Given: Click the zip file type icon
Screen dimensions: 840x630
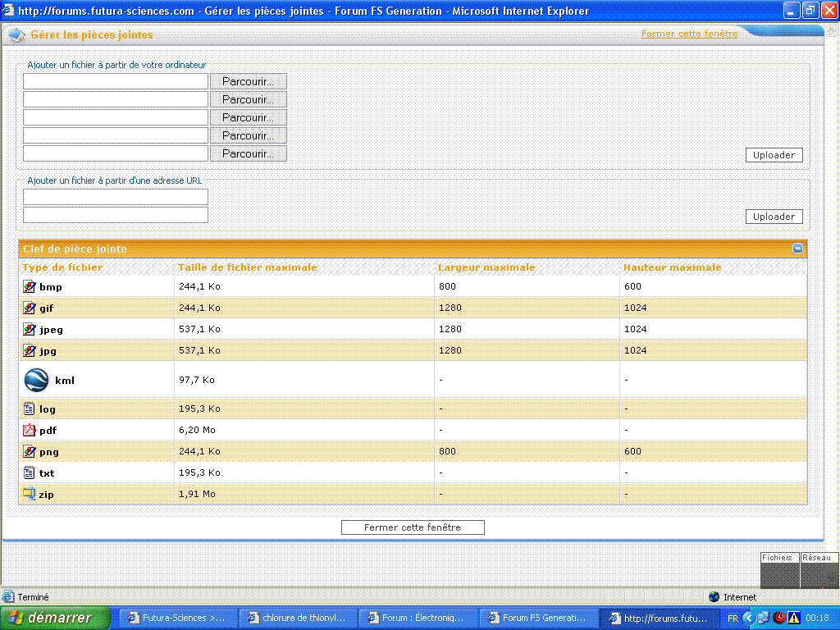Looking at the screenshot, I should 29,494.
